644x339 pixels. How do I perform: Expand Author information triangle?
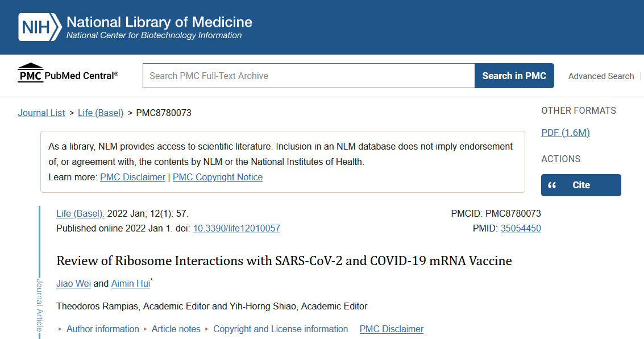[x=60, y=329]
